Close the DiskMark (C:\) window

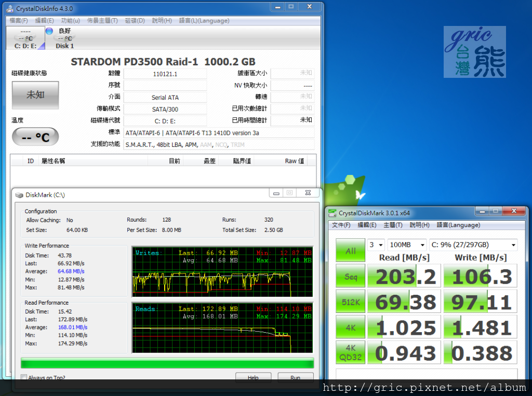308,193
